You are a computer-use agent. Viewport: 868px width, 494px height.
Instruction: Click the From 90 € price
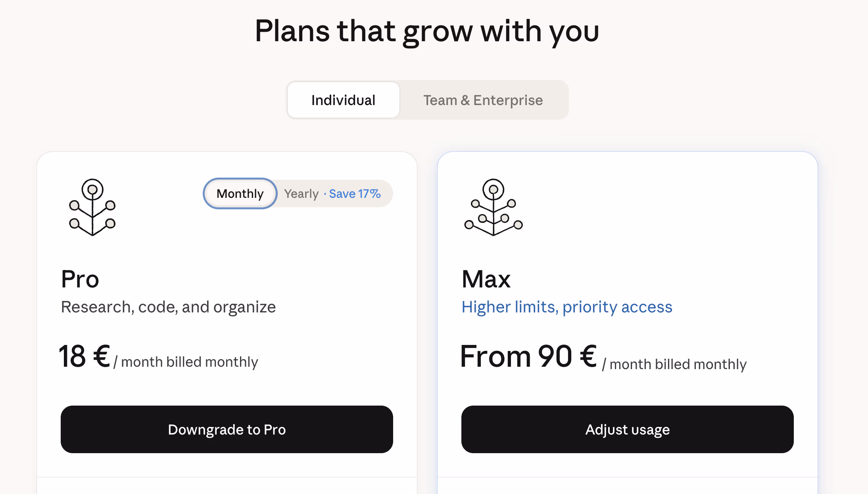point(528,356)
